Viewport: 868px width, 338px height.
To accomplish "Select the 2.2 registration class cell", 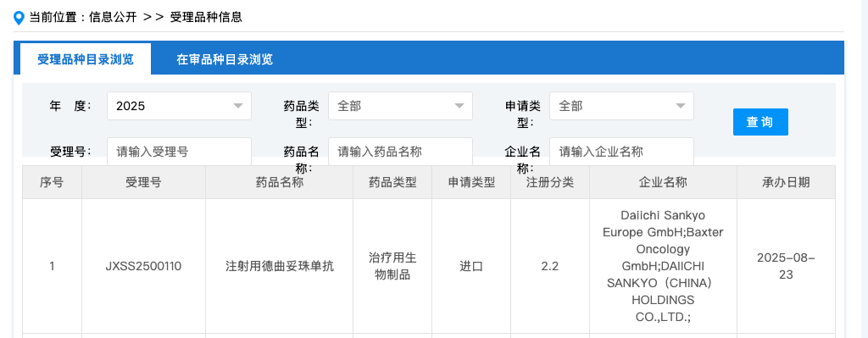I will (x=549, y=266).
